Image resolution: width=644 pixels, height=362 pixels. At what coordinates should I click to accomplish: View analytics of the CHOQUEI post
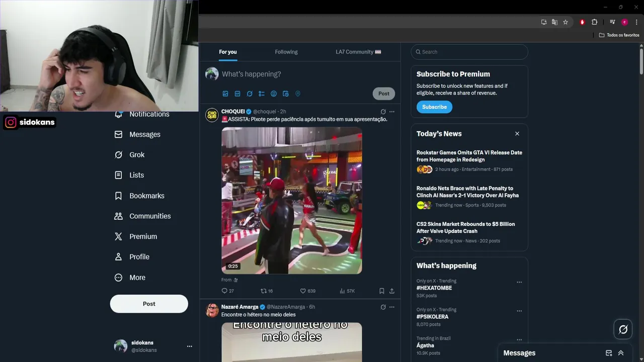pos(347,291)
